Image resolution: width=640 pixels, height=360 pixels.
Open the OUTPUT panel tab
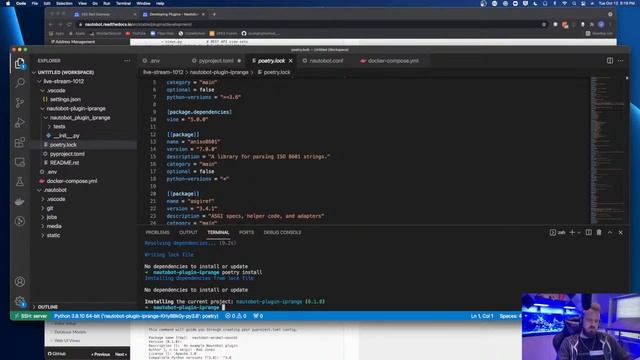click(188, 232)
